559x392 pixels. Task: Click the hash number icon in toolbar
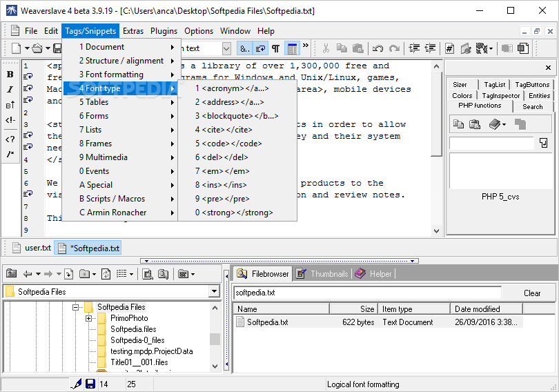click(x=449, y=48)
